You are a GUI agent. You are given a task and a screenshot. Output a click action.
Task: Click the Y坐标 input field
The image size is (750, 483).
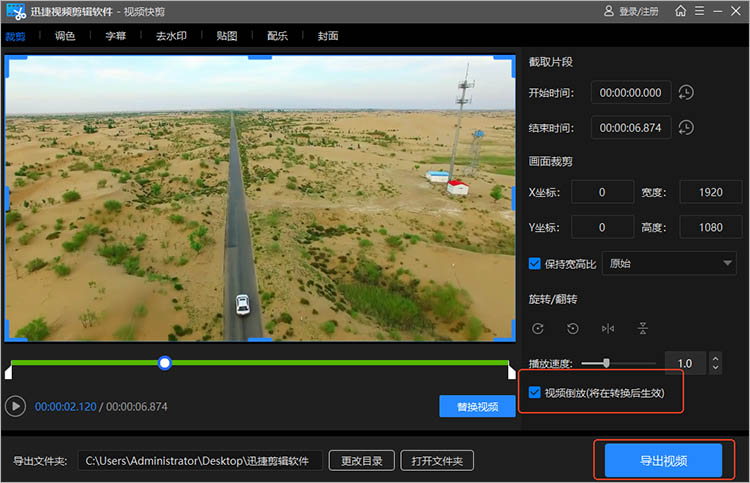602,227
